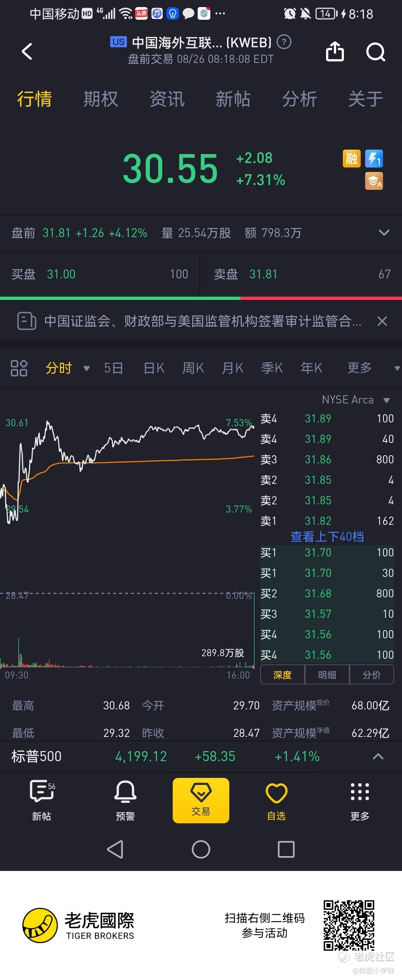This screenshot has height=980, width=402.
Task: Tap the 最高 30.68 value
Action: [x=117, y=706]
